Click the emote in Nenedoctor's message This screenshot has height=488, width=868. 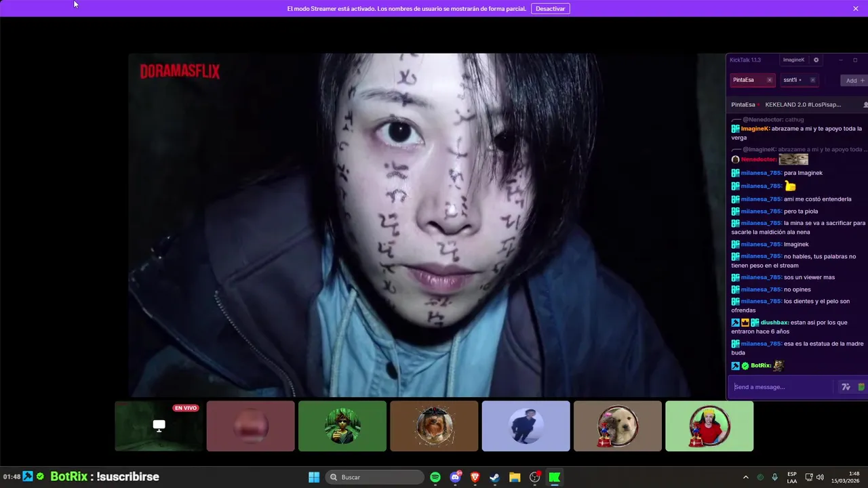[793, 159]
